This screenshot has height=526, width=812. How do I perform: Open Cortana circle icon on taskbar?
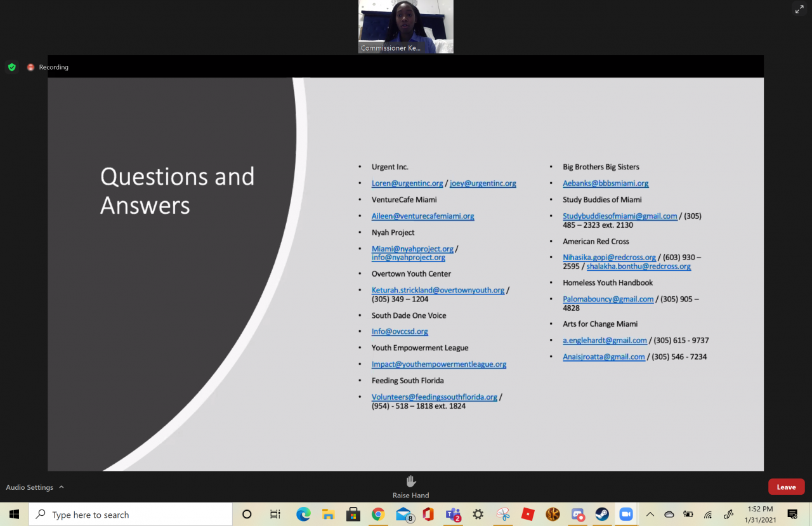(x=247, y=514)
